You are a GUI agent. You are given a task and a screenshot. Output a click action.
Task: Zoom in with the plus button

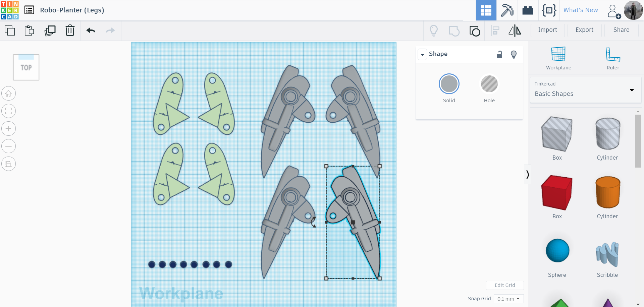click(9, 129)
